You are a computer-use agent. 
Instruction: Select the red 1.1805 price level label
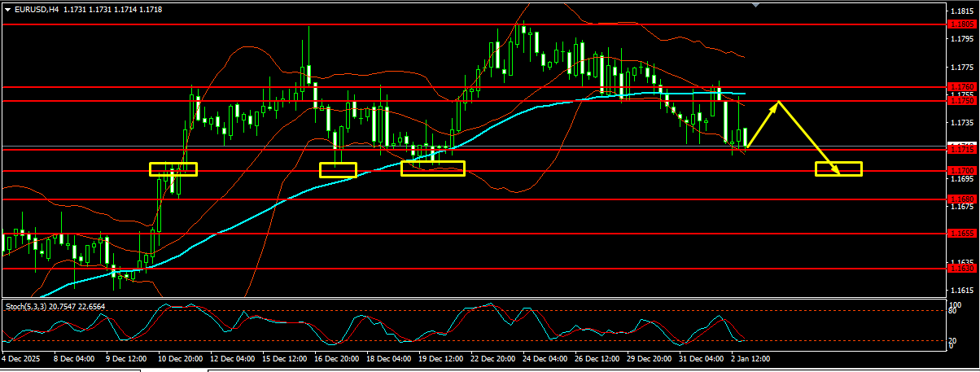pyautogui.click(x=962, y=24)
